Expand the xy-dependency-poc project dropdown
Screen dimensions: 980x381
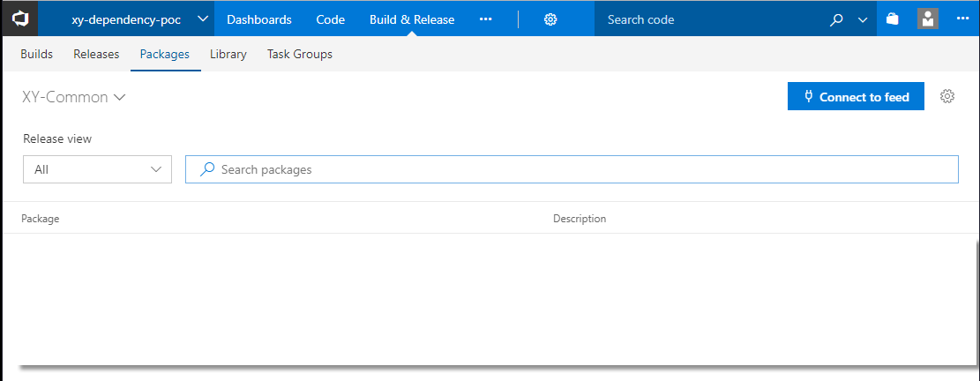pos(203,19)
